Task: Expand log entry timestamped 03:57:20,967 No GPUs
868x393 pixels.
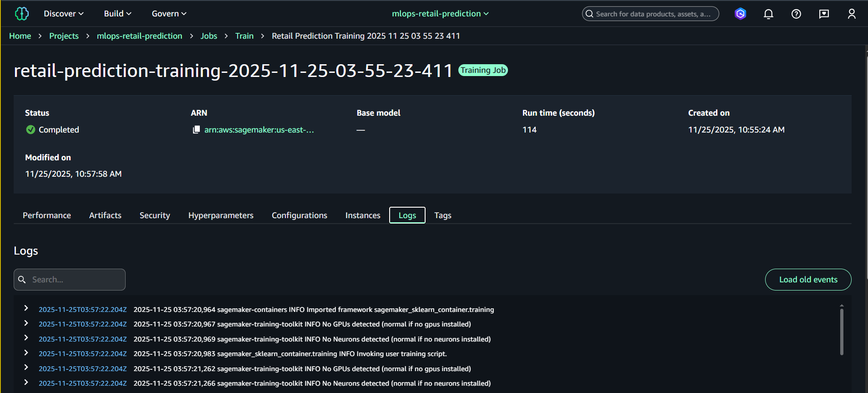Action: coord(26,323)
